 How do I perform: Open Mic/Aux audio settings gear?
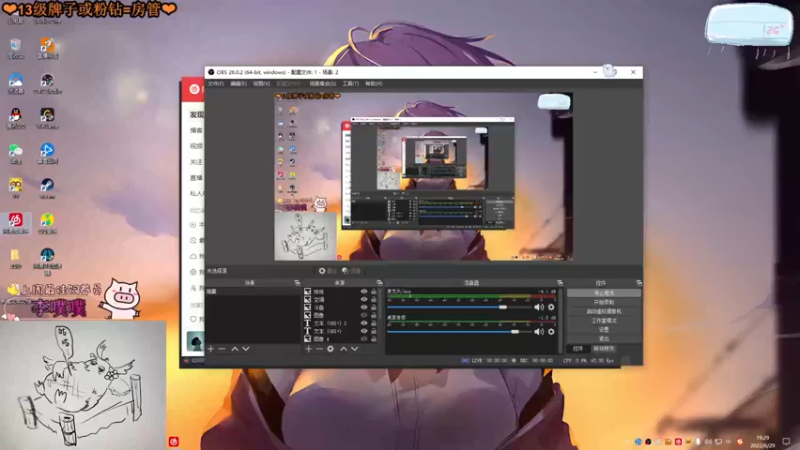(551, 307)
